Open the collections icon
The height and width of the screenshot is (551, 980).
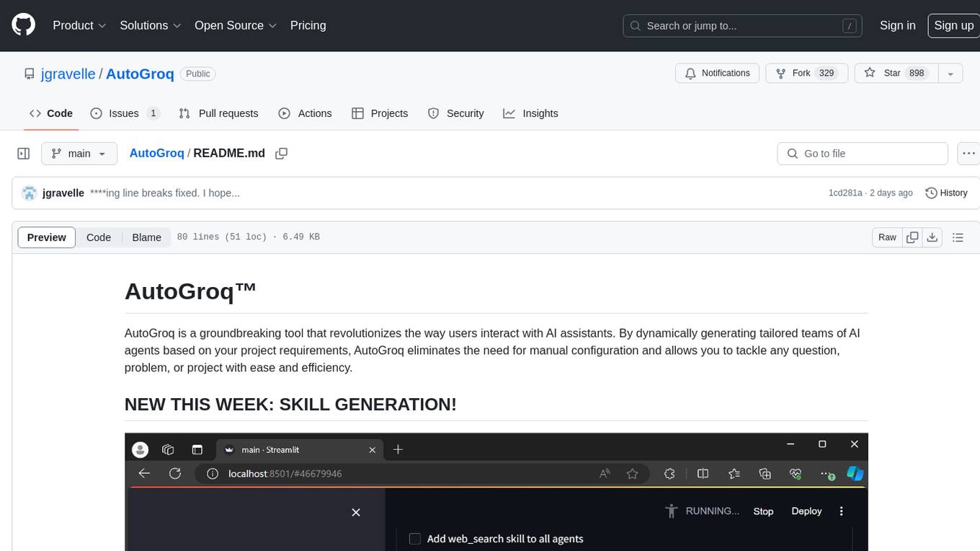click(x=765, y=474)
